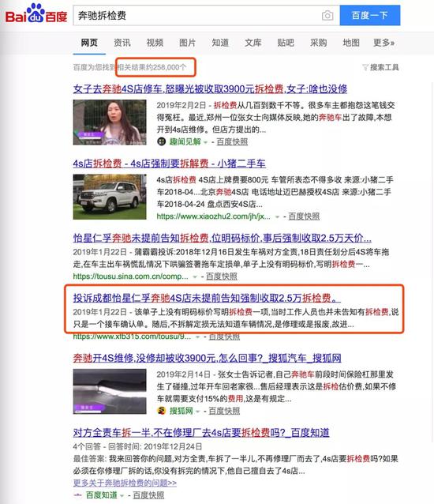Click the 百度一下 search button
This screenshot has width=434, height=504.
[x=370, y=15]
